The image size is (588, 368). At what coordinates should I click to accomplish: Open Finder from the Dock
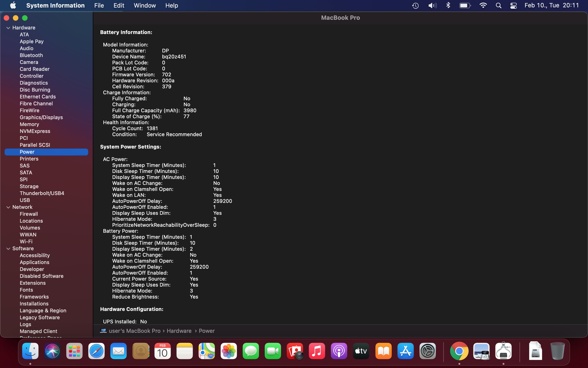(30, 351)
